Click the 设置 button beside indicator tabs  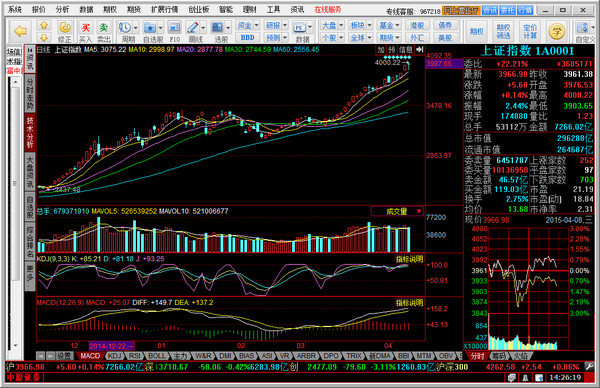tap(64, 356)
